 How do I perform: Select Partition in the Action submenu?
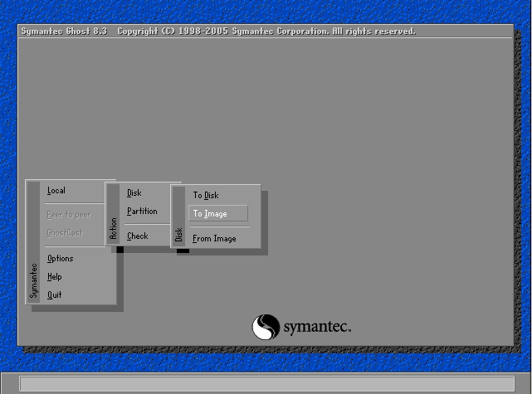coord(142,212)
